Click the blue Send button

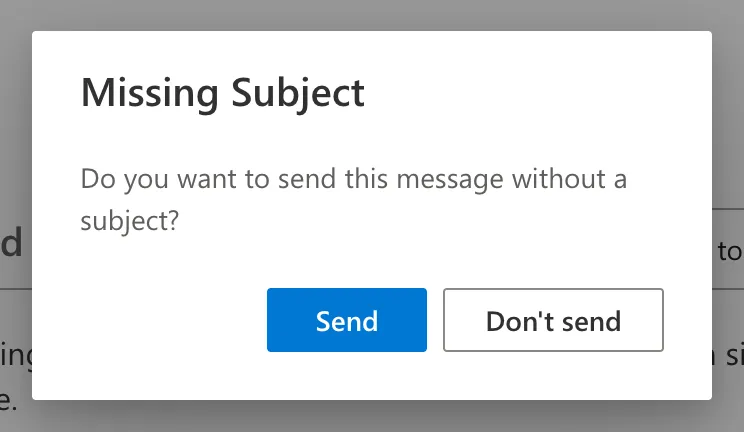(346, 320)
